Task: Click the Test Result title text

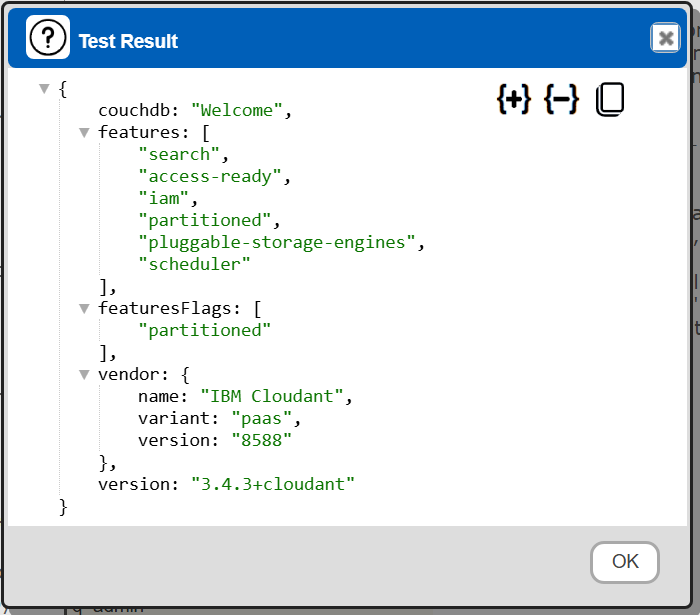Action: pos(128,41)
